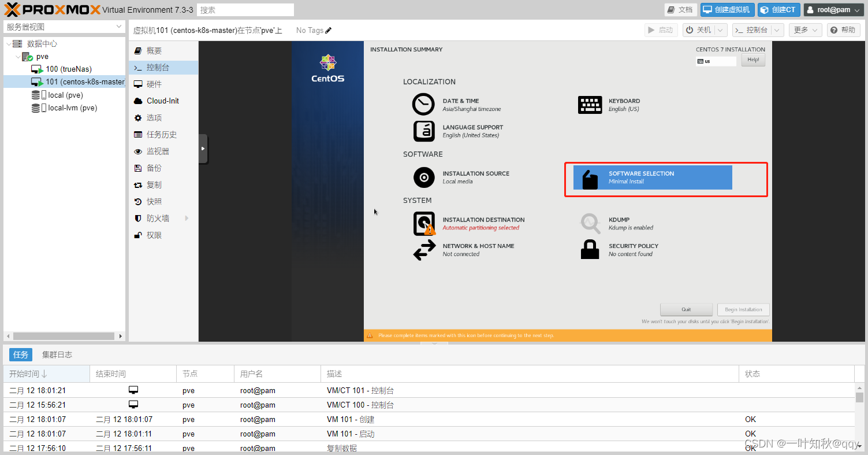Open Network & Host Name arrows icon
Screen dimensions: 868x455
424,250
